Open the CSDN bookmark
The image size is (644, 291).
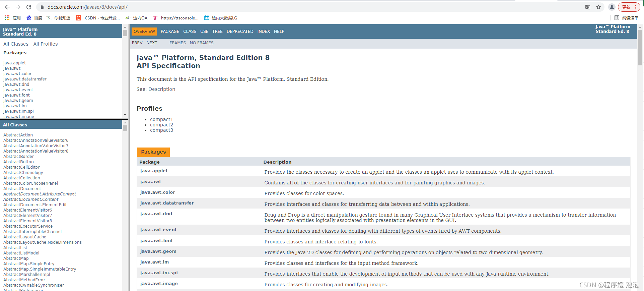pos(98,18)
